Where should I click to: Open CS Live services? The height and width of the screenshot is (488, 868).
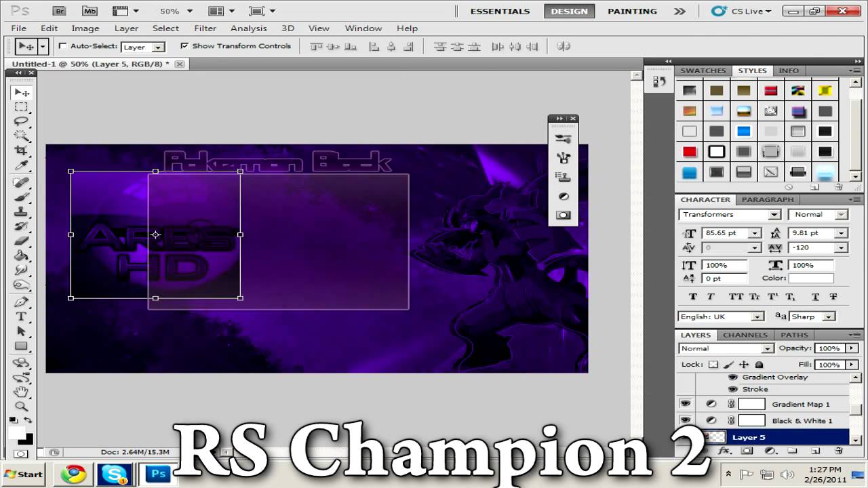[x=741, y=12]
